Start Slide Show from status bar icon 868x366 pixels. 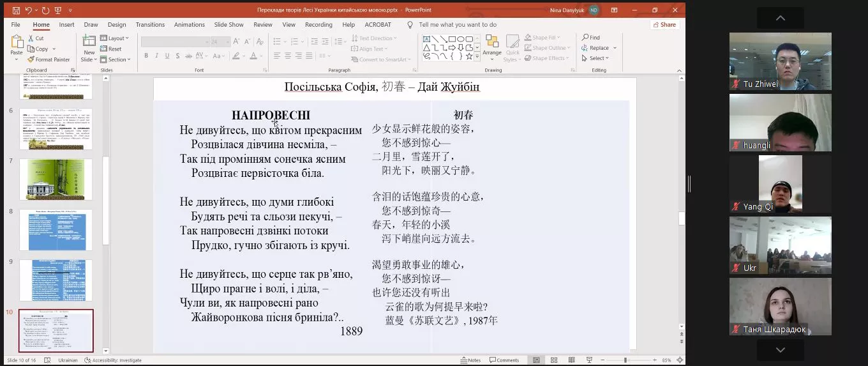point(589,360)
